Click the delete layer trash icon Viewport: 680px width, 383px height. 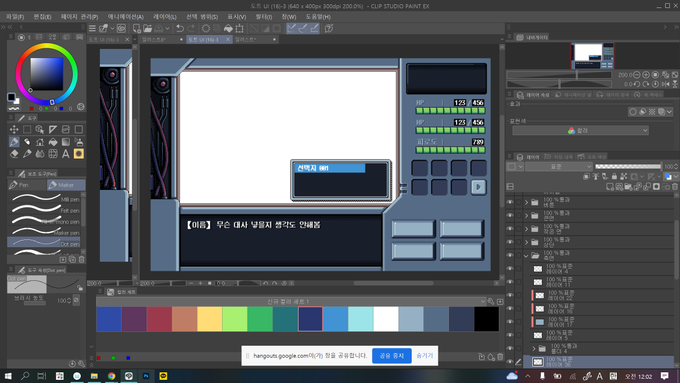tap(675, 187)
